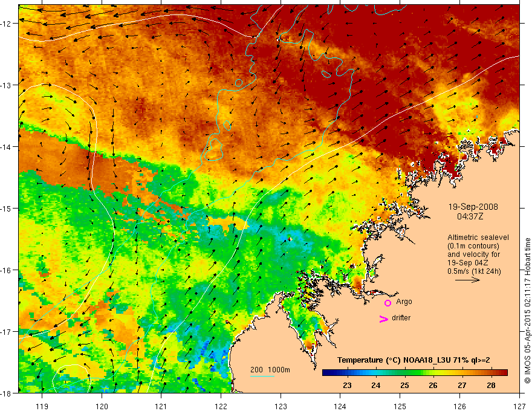Click latitude axis label -13

point(7,85)
